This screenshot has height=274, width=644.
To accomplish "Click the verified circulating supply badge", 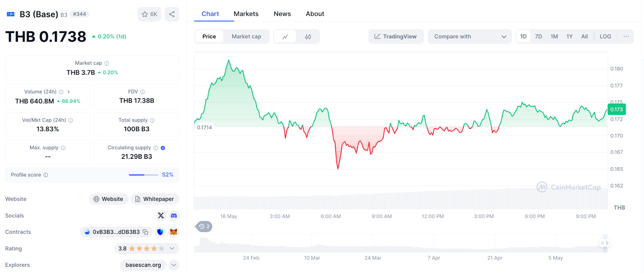I will click(163, 148).
